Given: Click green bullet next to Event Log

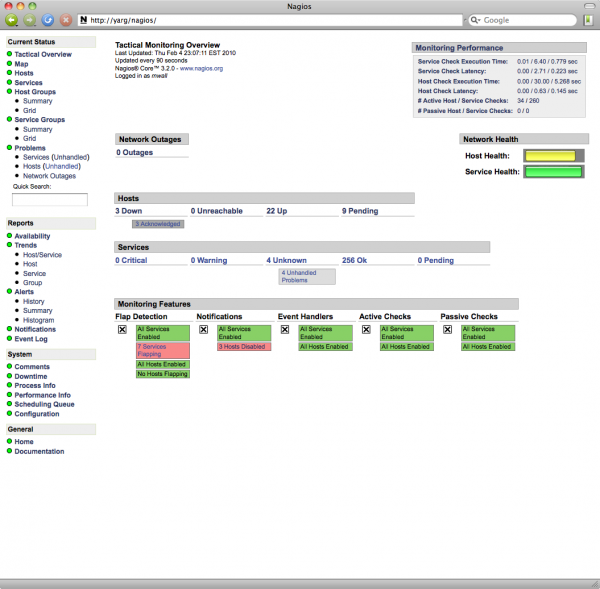Looking at the screenshot, I should (x=9, y=339).
